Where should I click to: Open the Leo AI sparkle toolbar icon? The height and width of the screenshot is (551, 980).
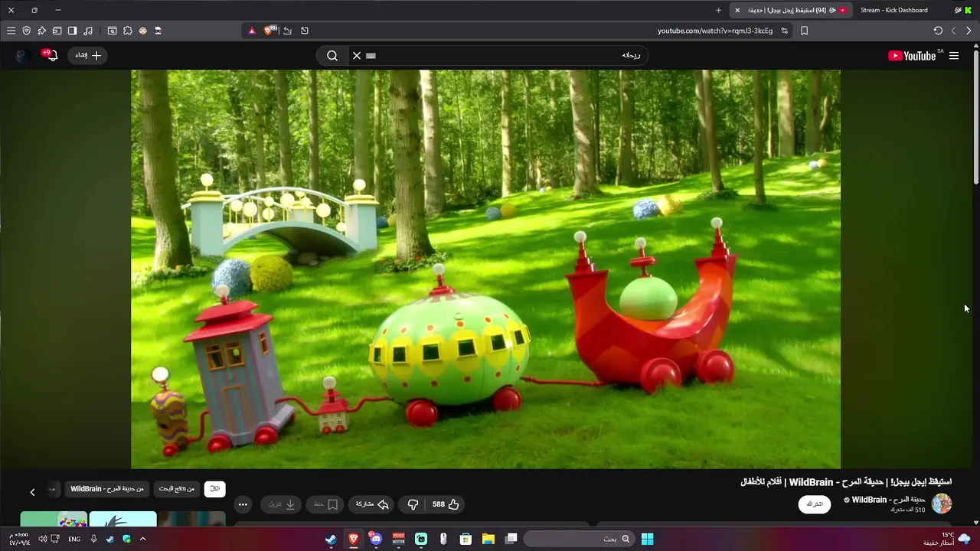(x=41, y=31)
